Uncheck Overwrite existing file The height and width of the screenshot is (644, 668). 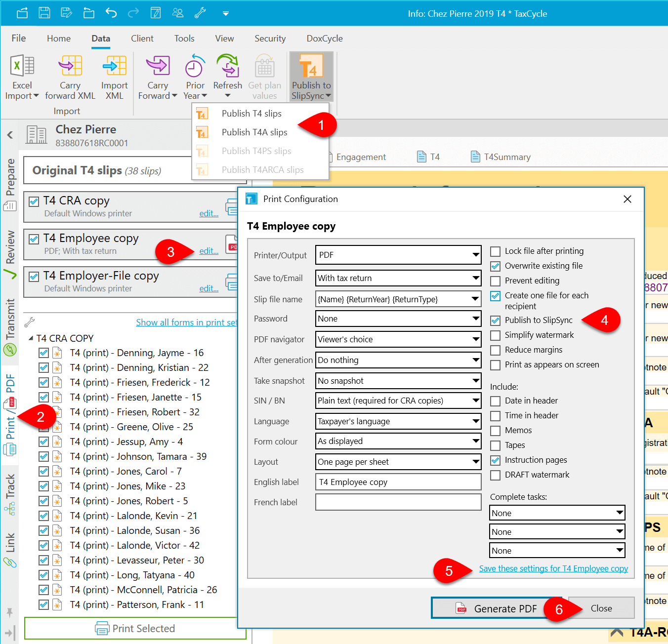495,266
